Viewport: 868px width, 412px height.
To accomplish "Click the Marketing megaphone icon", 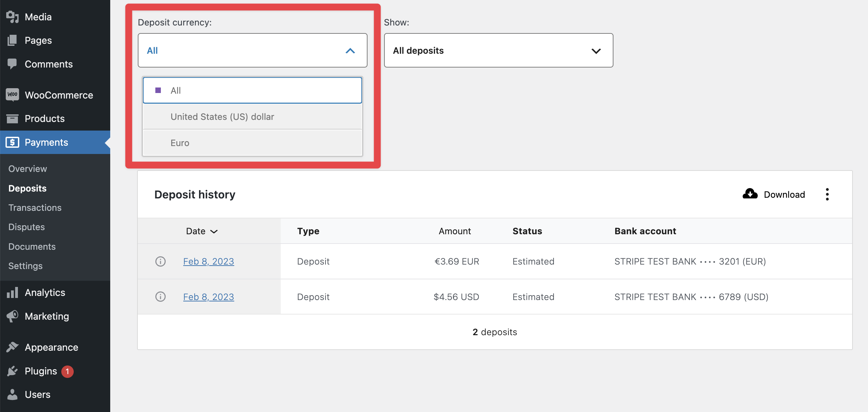I will click(12, 316).
